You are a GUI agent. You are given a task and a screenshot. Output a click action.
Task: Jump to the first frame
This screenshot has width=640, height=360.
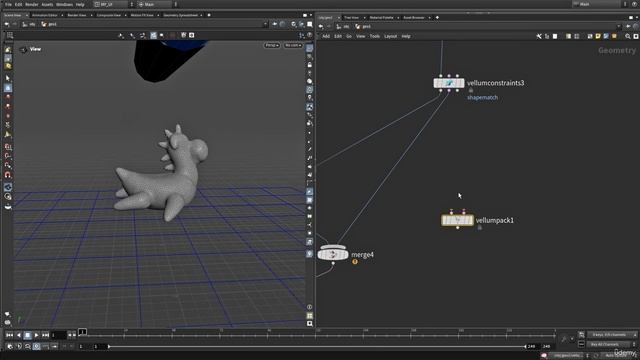[9, 335]
